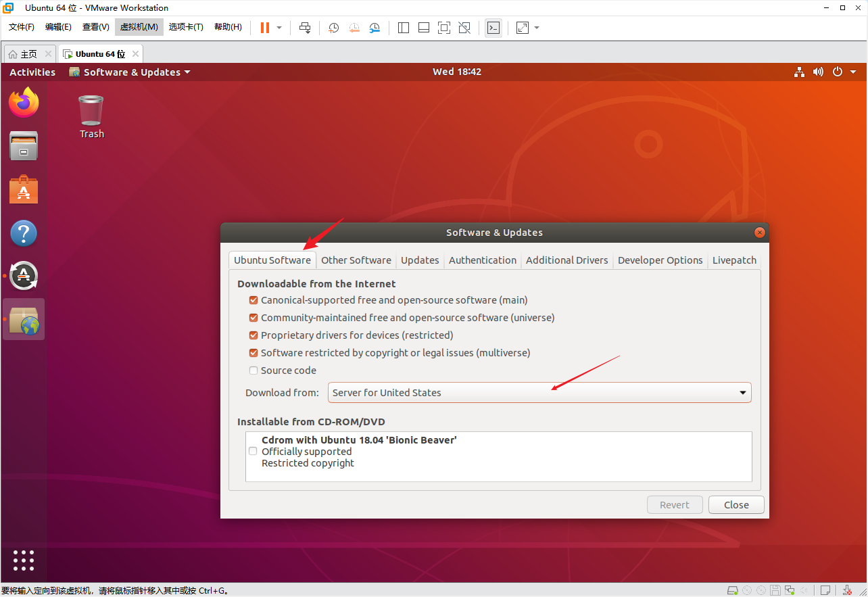
Task: Toggle Proprietary drivers (restricted) checkbox
Action: click(254, 335)
